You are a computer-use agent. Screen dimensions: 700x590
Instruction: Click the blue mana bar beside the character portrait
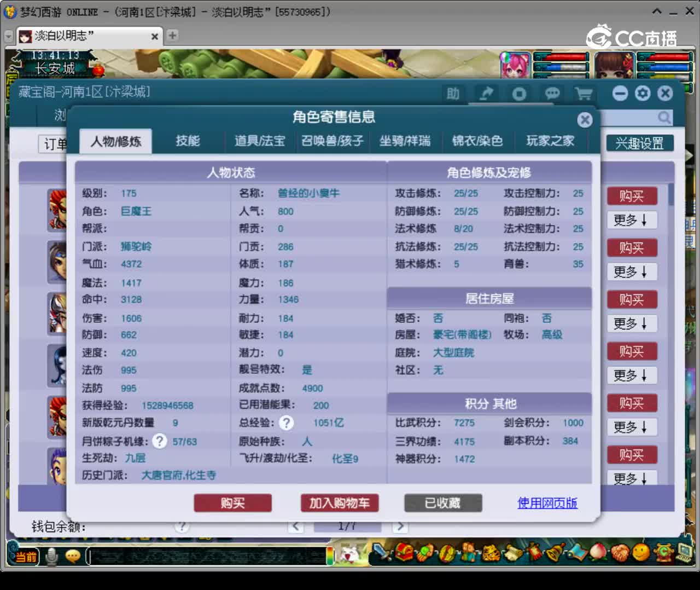click(664, 68)
